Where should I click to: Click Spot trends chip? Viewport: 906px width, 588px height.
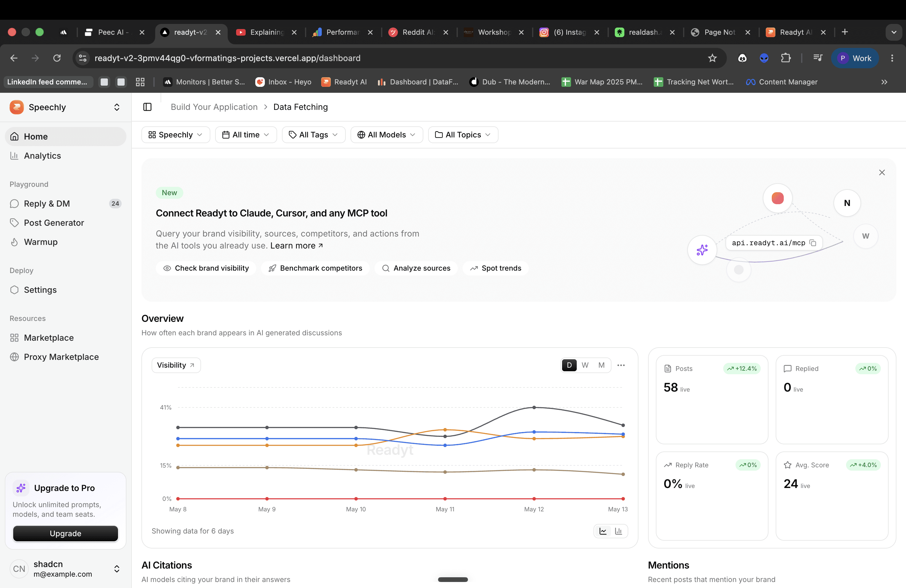point(496,268)
